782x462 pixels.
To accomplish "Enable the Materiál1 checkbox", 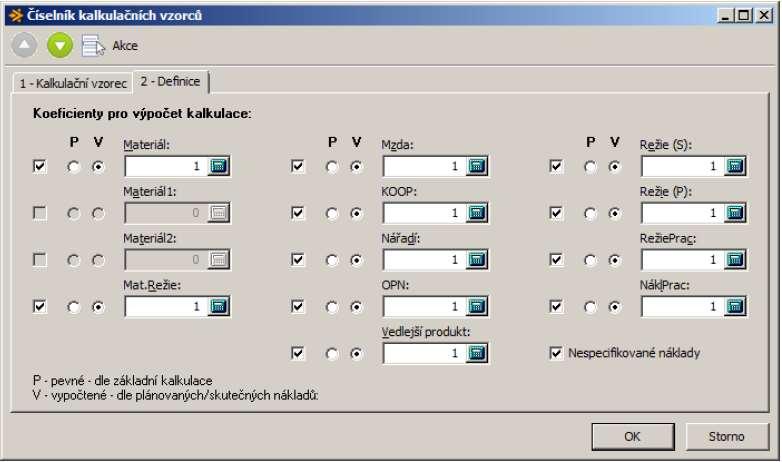I will click(x=39, y=214).
